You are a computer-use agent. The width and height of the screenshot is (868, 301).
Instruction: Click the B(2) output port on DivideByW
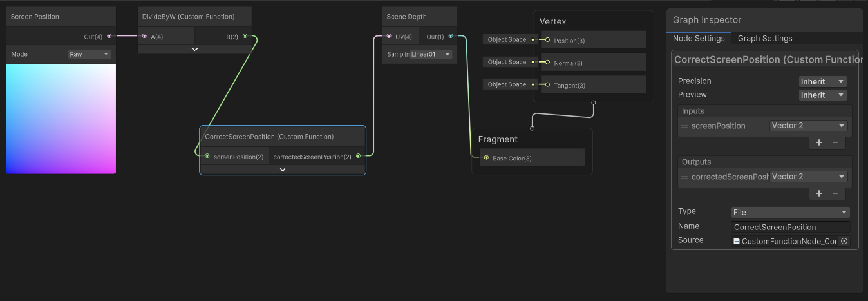245,37
